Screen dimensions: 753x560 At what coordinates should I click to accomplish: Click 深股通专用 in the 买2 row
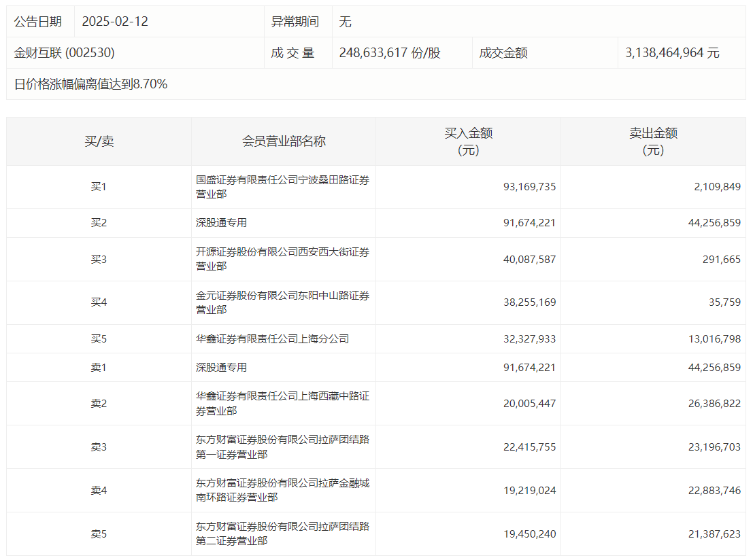tap(221, 223)
